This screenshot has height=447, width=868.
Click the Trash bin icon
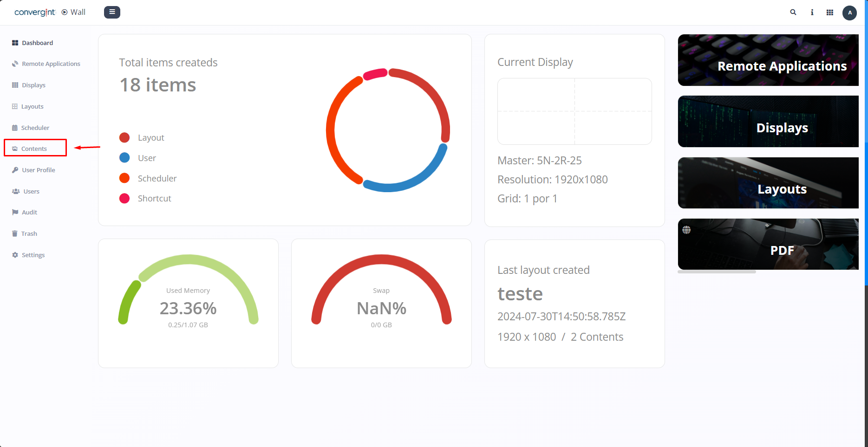pos(15,233)
